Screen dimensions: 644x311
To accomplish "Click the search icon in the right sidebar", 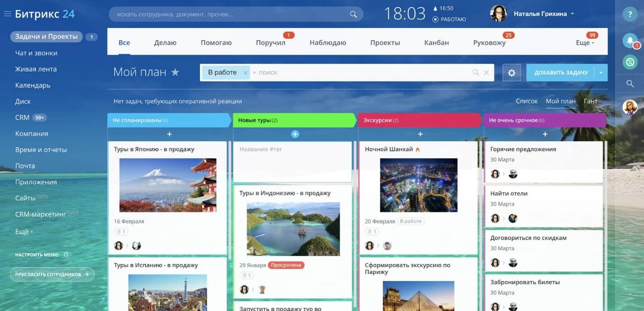I will click(x=630, y=83).
